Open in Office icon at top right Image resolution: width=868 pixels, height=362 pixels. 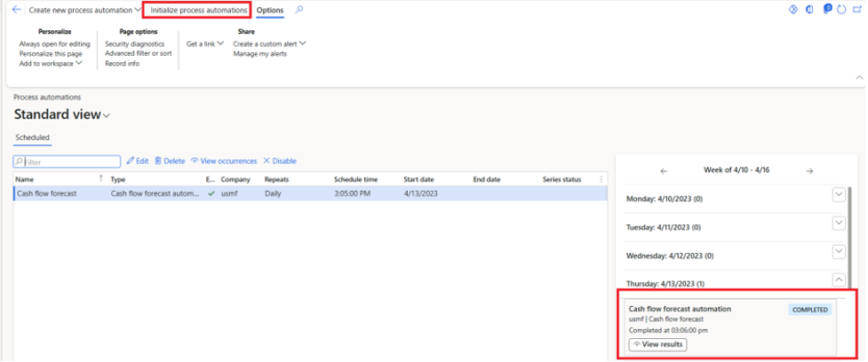[810, 10]
